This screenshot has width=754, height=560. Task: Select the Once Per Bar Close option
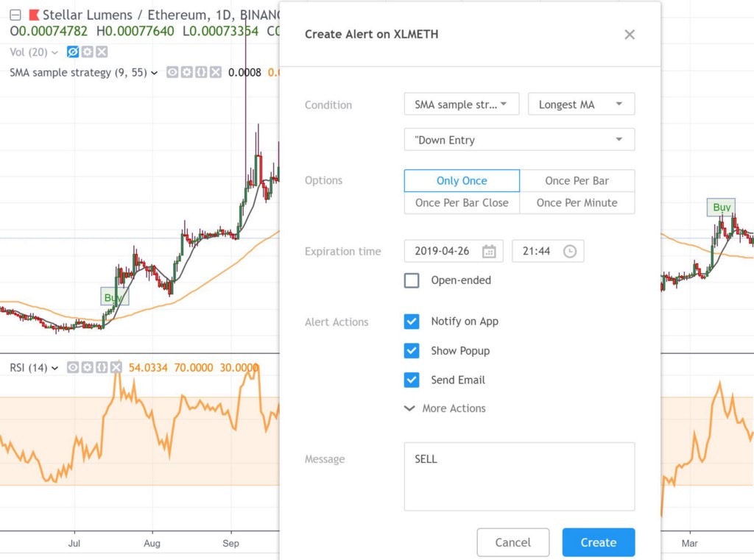[462, 203]
